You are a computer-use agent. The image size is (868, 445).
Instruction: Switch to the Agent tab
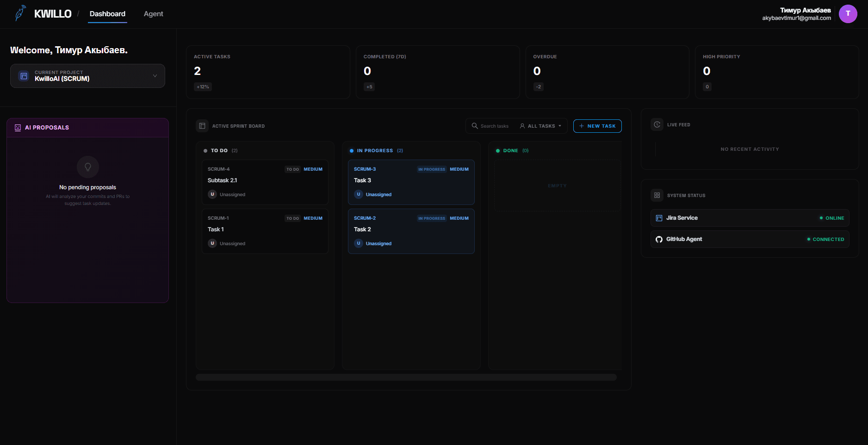153,13
